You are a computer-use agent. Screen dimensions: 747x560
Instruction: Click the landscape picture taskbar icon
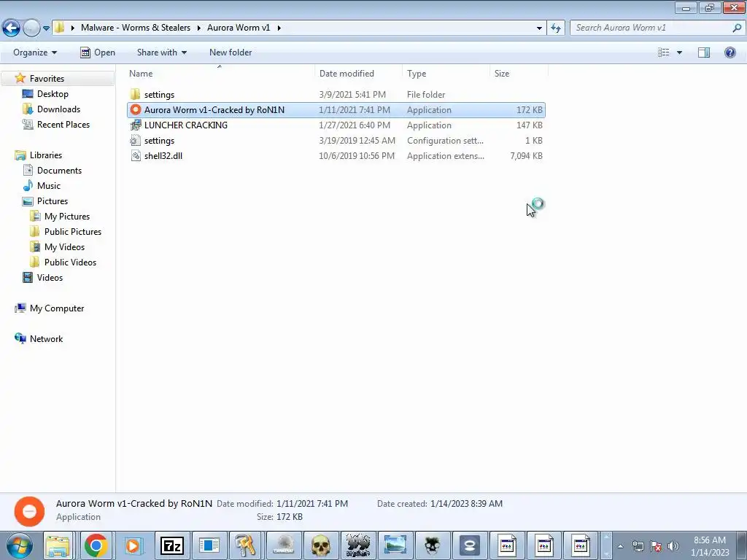[395, 545]
